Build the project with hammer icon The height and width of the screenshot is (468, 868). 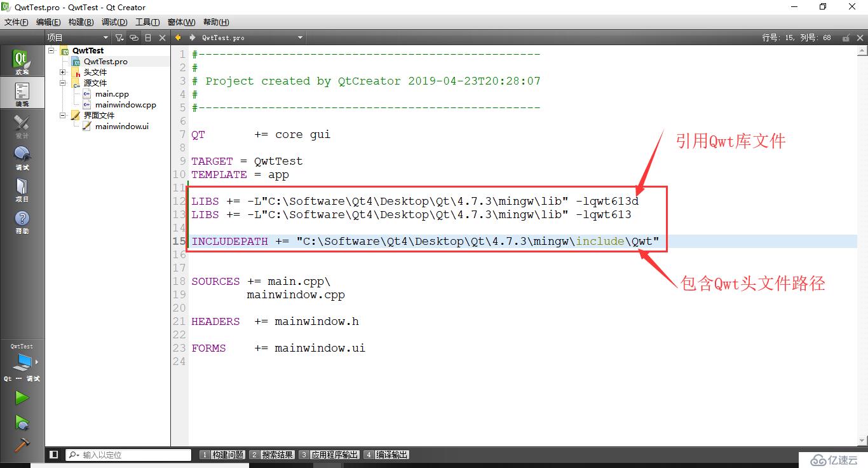tap(22, 445)
